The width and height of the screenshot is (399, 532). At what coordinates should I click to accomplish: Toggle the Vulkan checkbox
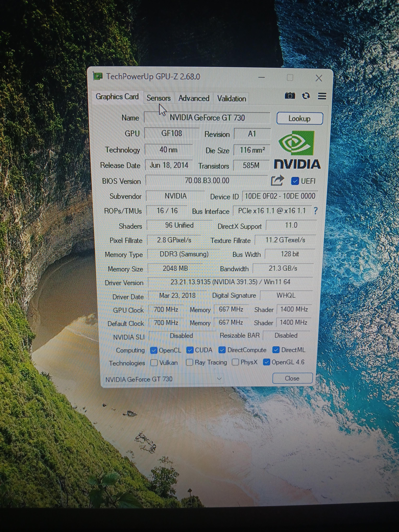click(154, 362)
